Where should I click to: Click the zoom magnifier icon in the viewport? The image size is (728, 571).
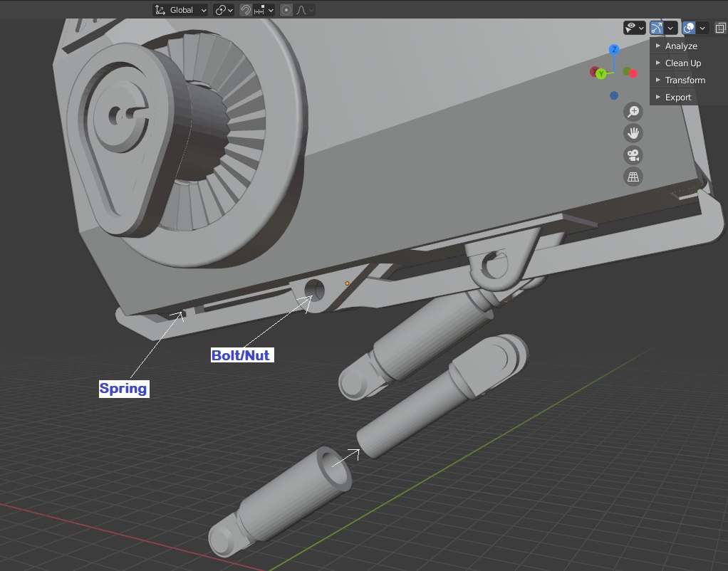633,111
